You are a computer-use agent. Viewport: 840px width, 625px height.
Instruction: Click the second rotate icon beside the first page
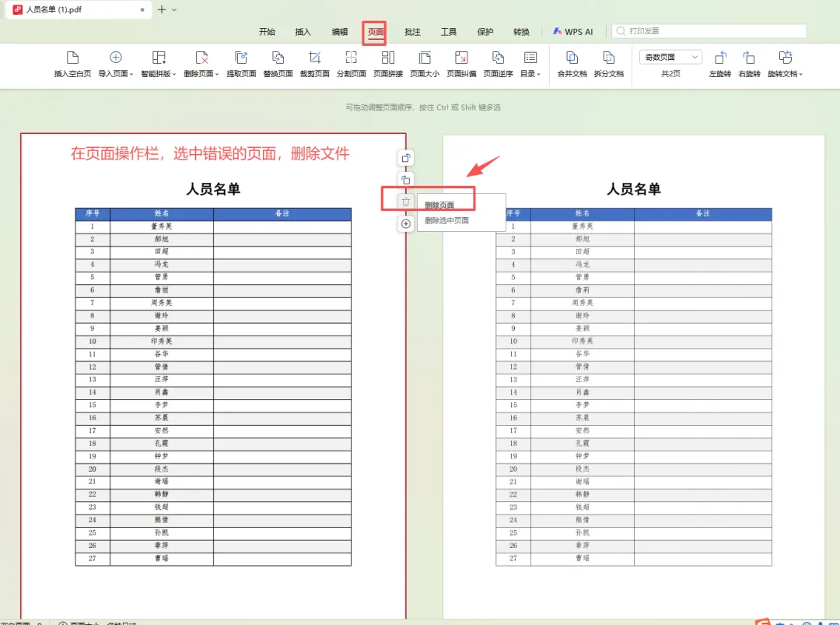[405, 180]
